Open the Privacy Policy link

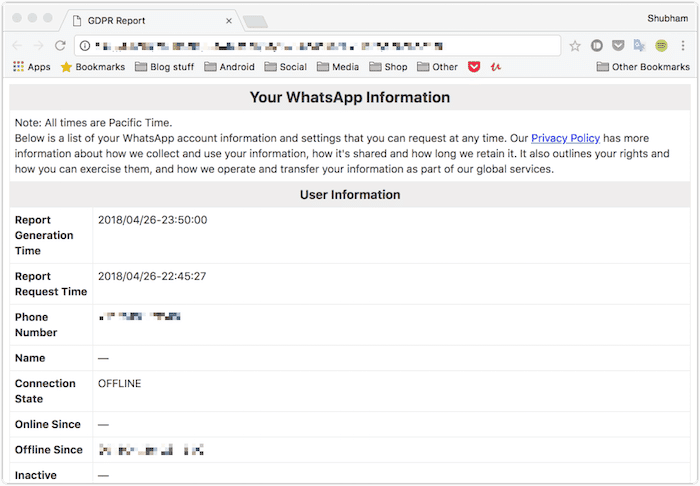click(565, 138)
